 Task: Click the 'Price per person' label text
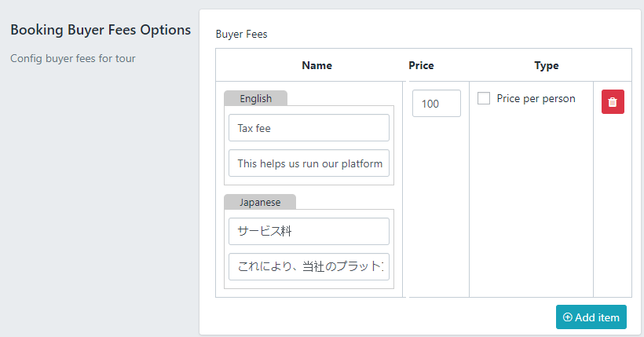coord(536,99)
